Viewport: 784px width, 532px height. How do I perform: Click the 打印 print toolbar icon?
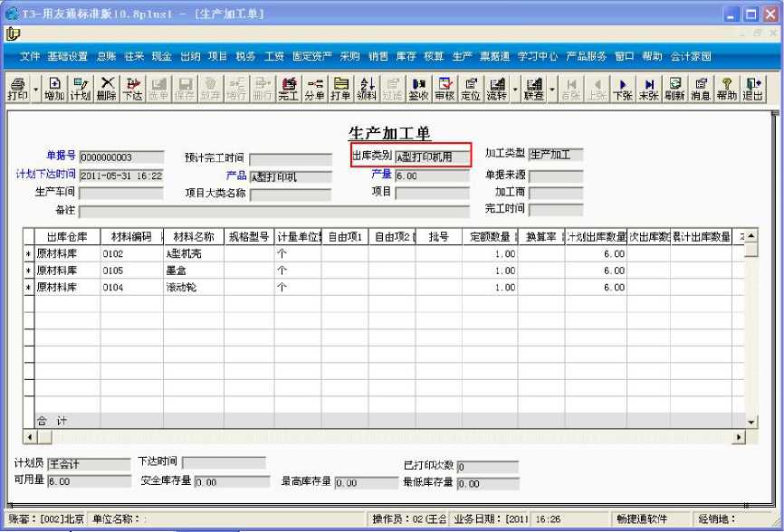pyautogui.click(x=17, y=89)
